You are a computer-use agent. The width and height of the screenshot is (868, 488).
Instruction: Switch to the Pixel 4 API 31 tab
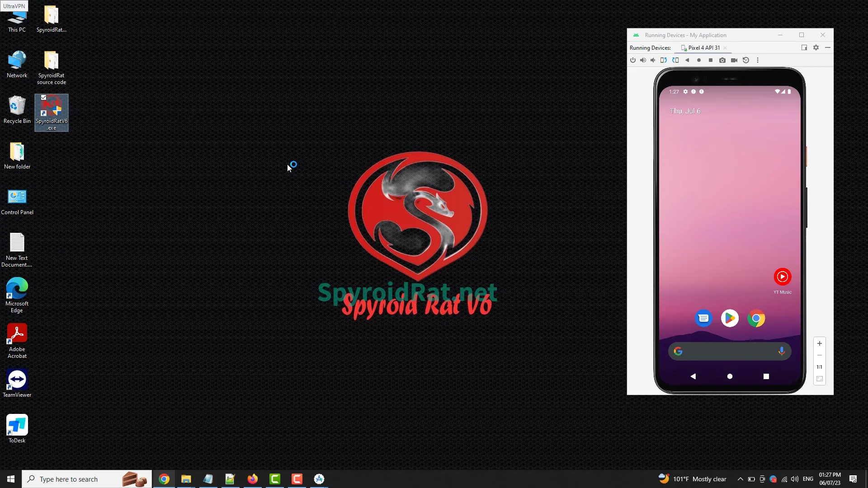[704, 47]
